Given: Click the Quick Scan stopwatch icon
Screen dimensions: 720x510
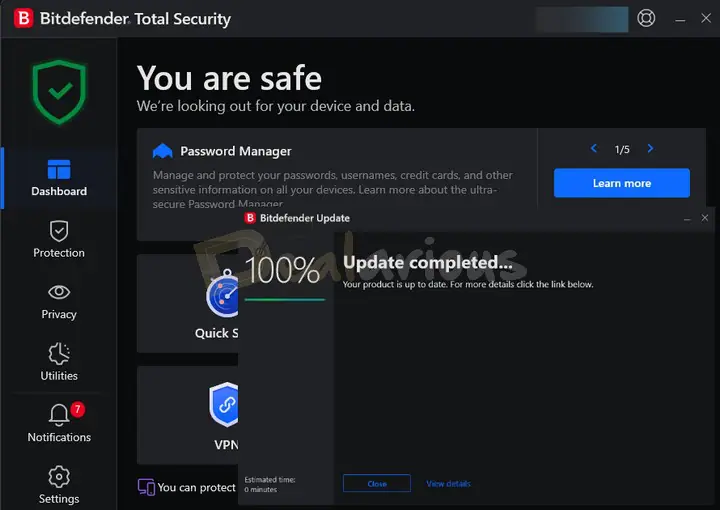Looking at the screenshot, I should 222,296.
